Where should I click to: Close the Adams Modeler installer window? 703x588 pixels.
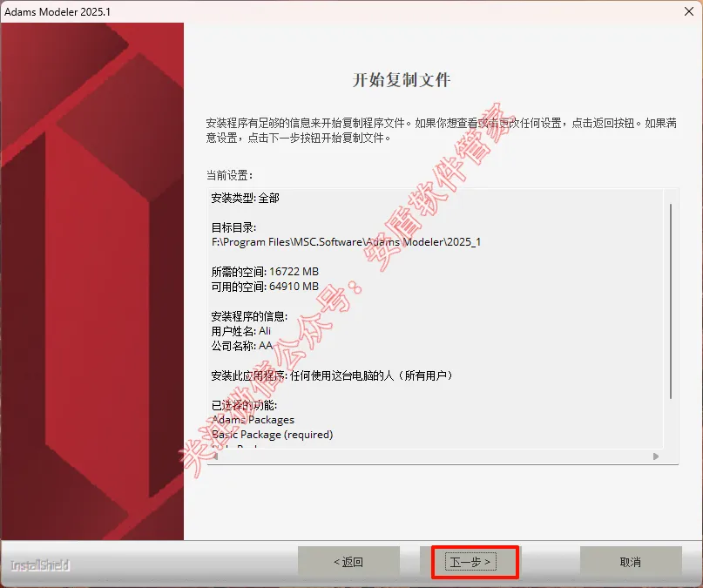point(689,11)
